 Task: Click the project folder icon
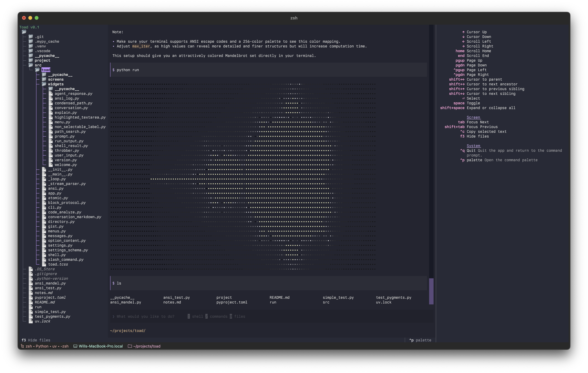coord(31,60)
